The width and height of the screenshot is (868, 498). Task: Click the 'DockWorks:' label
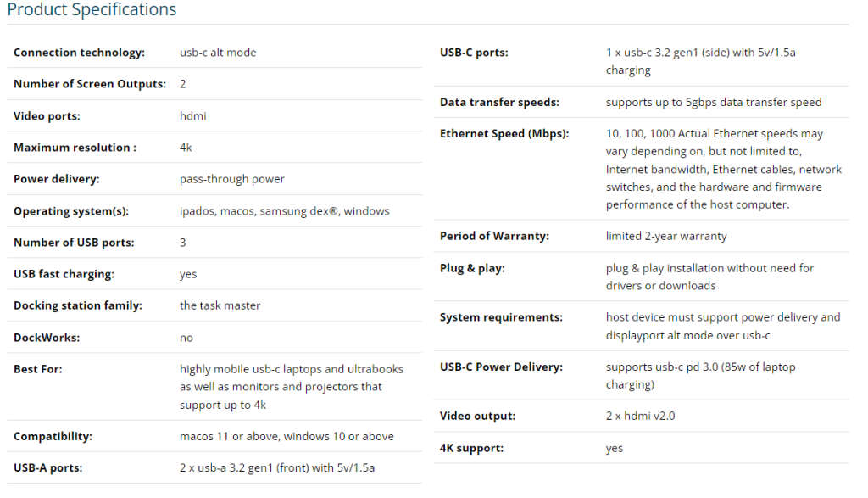pos(47,338)
